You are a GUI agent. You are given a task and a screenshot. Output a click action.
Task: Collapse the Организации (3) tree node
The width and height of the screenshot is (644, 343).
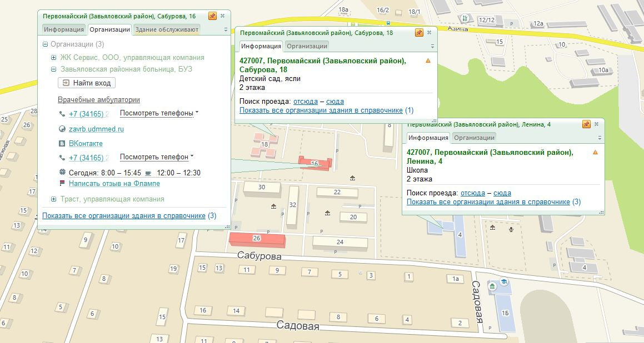click(x=46, y=44)
